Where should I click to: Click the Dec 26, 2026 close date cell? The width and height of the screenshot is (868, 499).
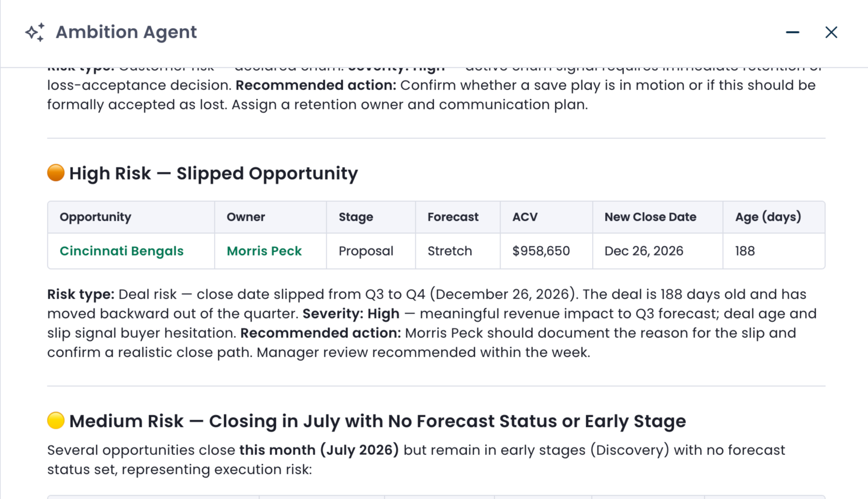[x=657, y=251]
